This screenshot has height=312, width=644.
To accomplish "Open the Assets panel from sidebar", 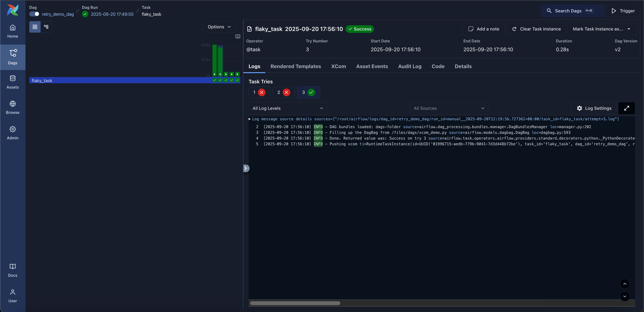I will [x=12, y=82].
